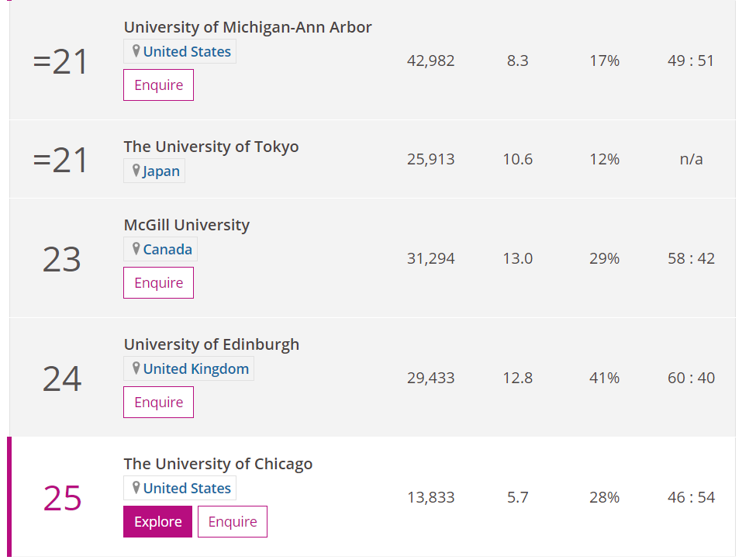Open The University of Chicago title link
742x560 pixels.
pyautogui.click(x=218, y=464)
